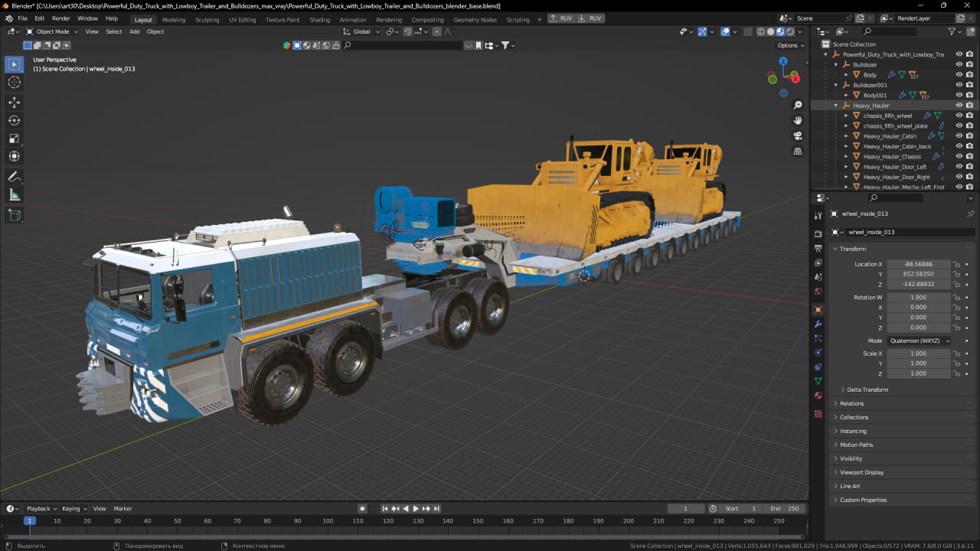Toggle auto keying record button in timeline
This screenshot has width=980, height=551.
[362, 509]
